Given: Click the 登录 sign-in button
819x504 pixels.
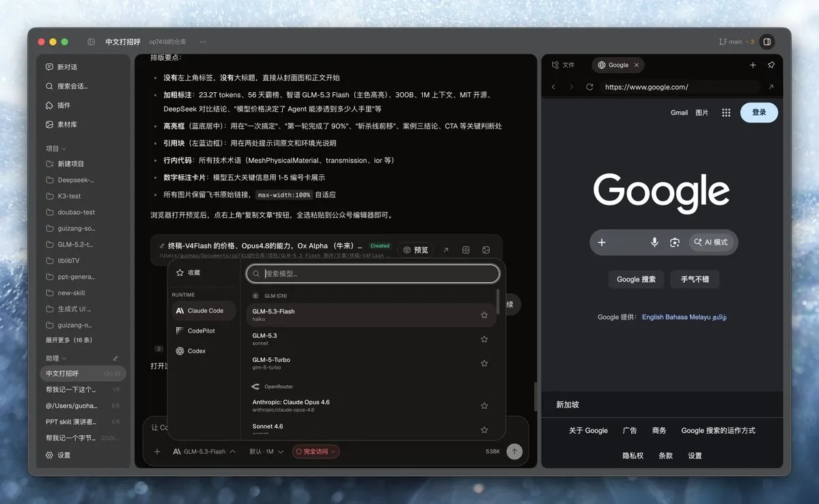Looking at the screenshot, I should point(759,113).
